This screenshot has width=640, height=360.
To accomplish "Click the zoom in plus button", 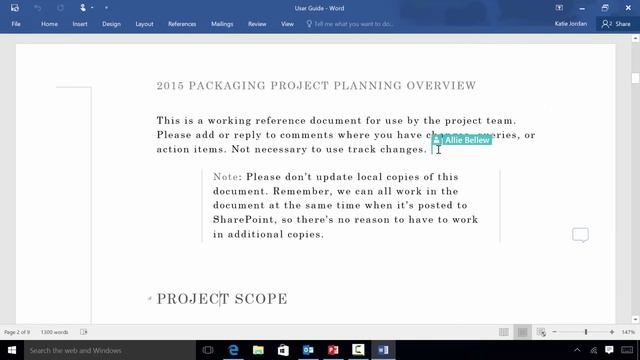I will pyautogui.click(x=612, y=332).
